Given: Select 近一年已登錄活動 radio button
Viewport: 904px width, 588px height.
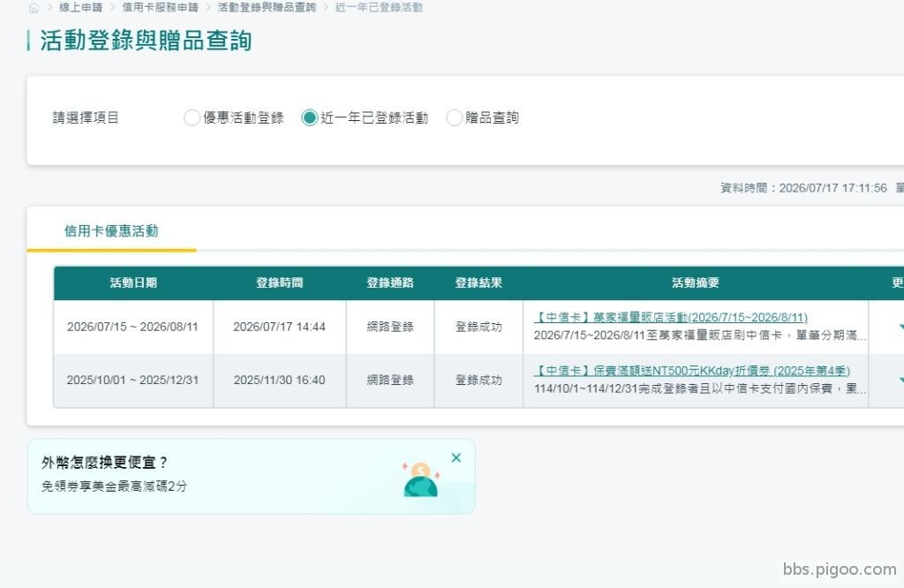Looking at the screenshot, I should click(310, 117).
